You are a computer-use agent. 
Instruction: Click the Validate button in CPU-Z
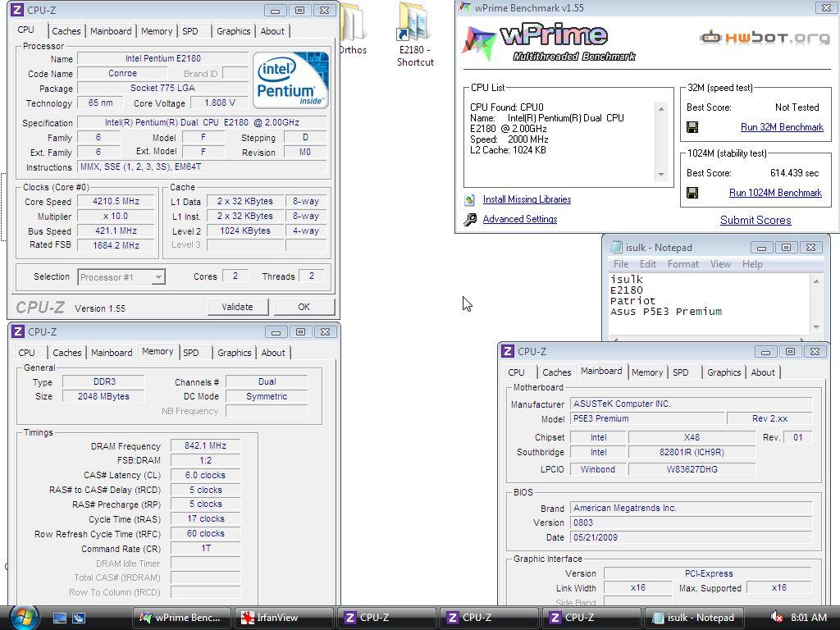(x=237, y=307)
